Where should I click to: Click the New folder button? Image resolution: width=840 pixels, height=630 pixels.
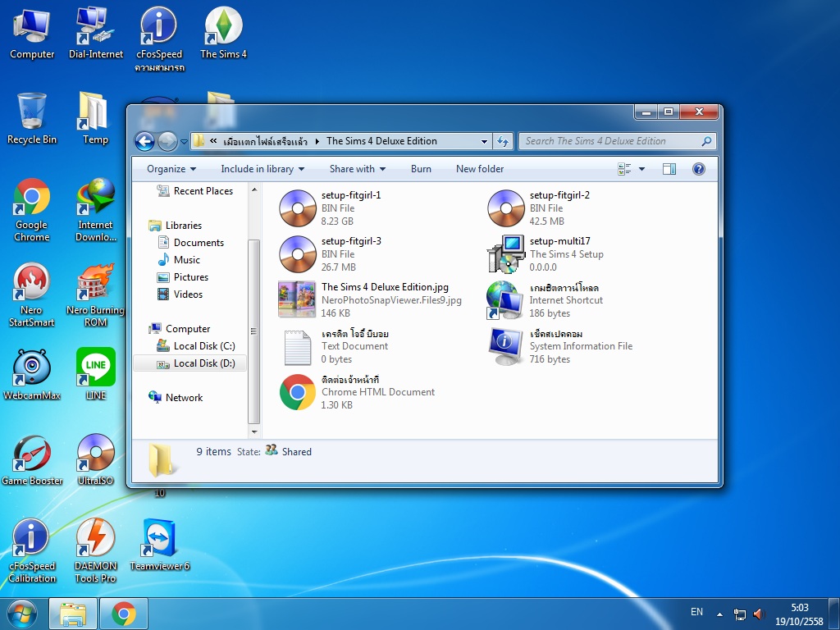pos(480,169)
